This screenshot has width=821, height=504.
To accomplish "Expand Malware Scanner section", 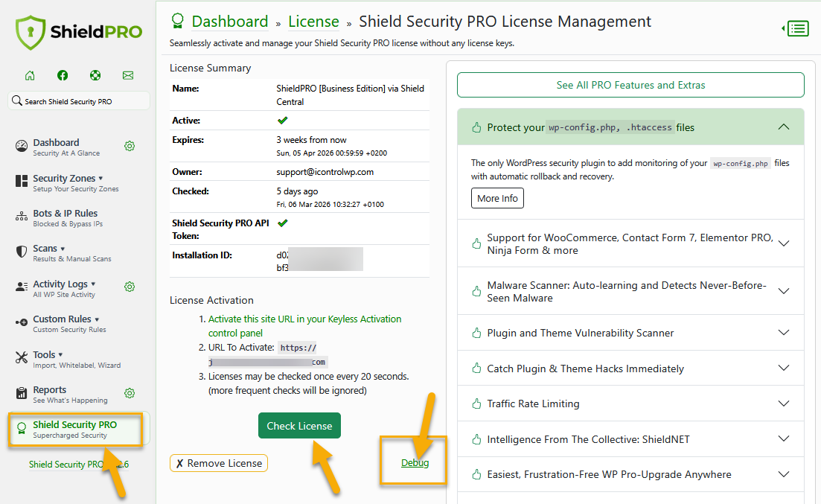I will [630, 291].
